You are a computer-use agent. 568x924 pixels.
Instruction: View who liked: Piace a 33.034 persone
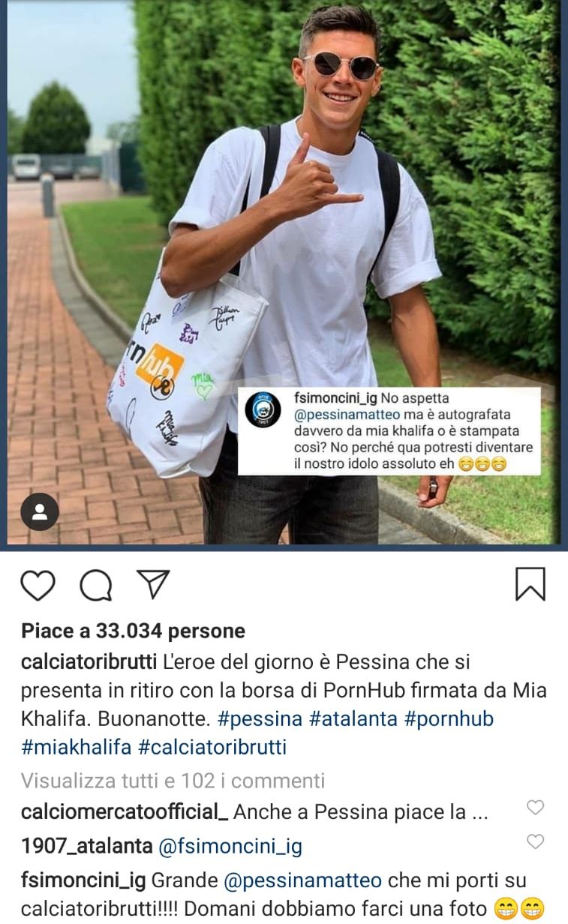[133, 631]
